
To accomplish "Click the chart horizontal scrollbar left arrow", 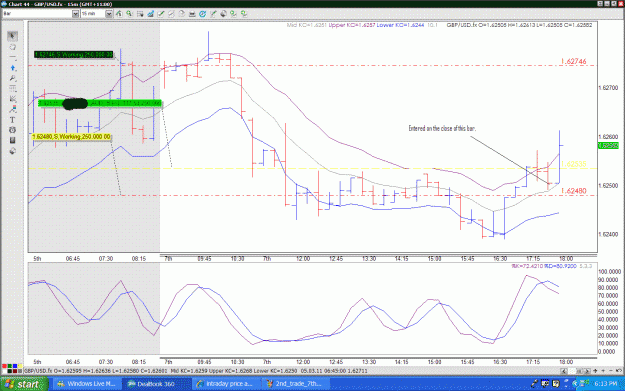I will coord(563,371).
